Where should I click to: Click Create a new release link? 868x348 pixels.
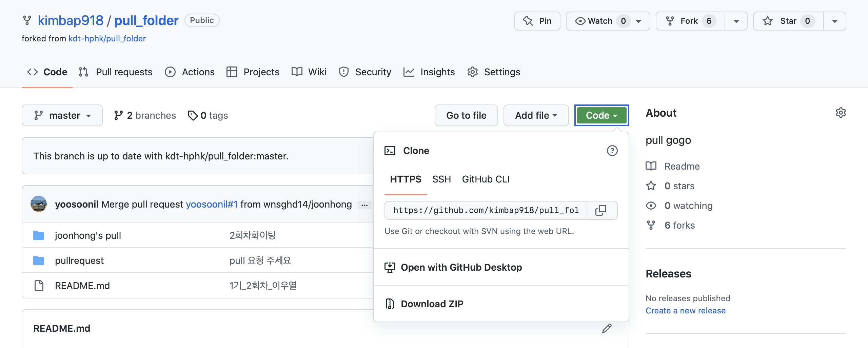[686, 311]
